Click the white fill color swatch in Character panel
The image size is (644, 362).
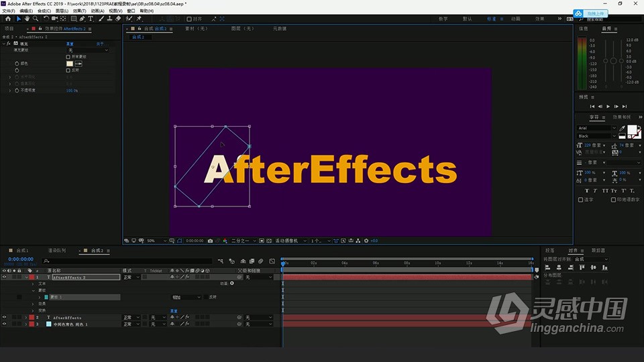[632, 130]
